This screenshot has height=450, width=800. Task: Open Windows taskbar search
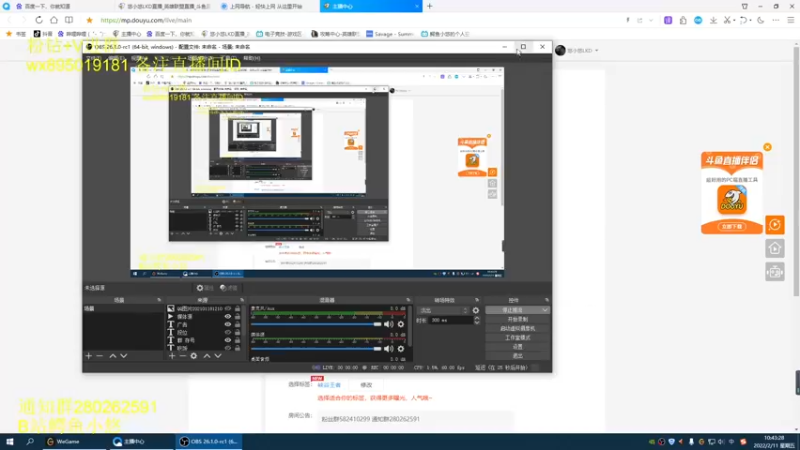[30, 441]
